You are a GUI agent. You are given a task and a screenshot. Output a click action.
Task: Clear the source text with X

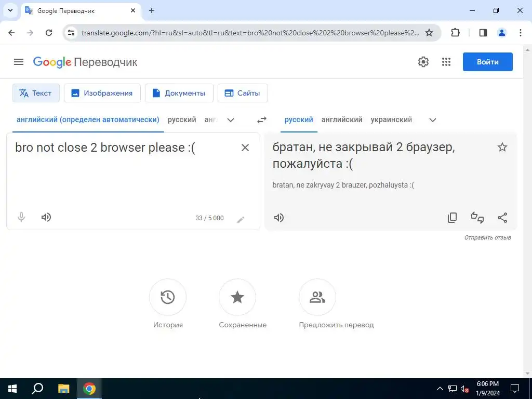click(x=245, y=148)
